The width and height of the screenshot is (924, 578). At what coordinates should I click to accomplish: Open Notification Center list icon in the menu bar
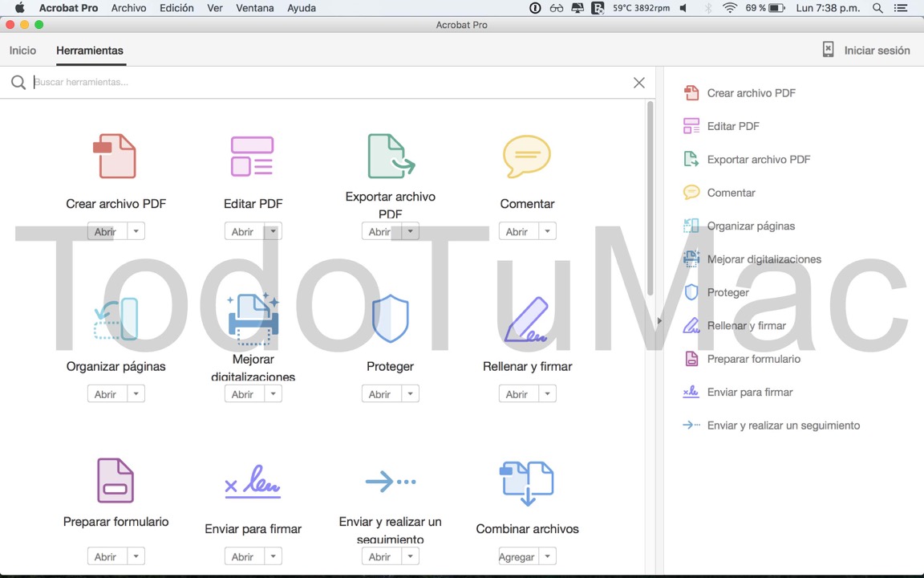(x=901, y=8)
